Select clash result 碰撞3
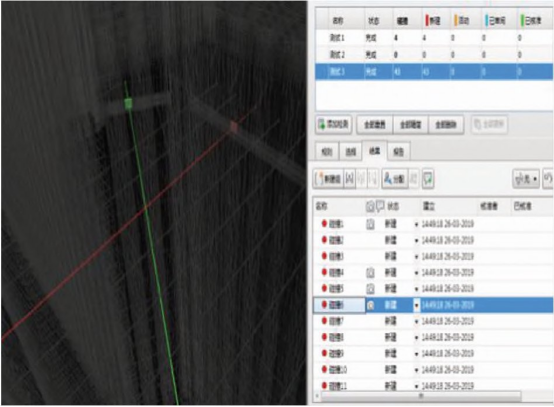 (433, 256)
